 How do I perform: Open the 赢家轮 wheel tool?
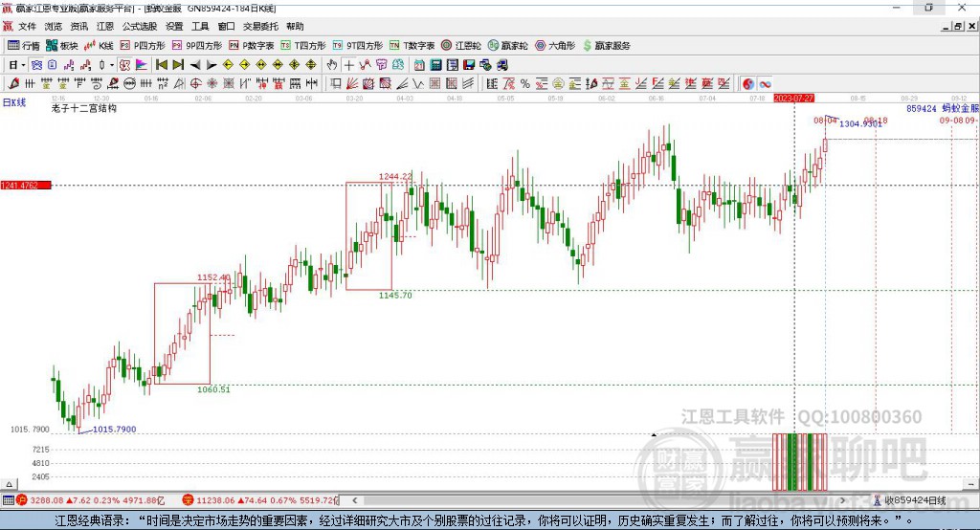pos(507,46)
